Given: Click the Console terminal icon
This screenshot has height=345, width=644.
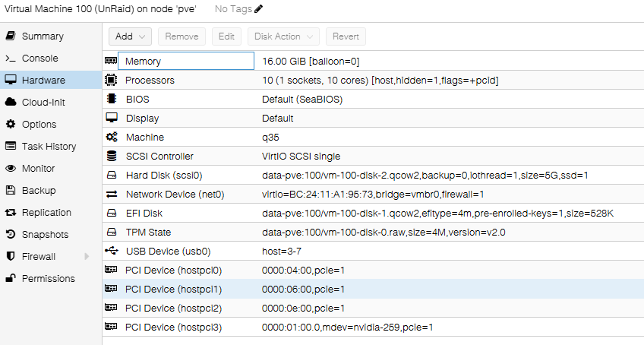Looking at the screenshot, I should [11, 58].
